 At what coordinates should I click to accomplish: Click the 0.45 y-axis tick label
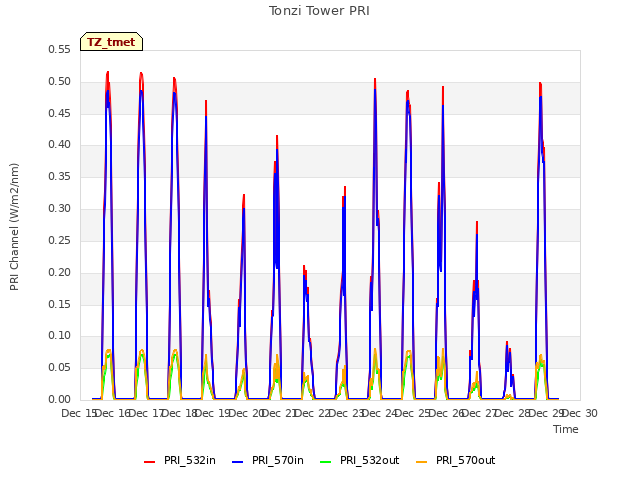point(59,113)
